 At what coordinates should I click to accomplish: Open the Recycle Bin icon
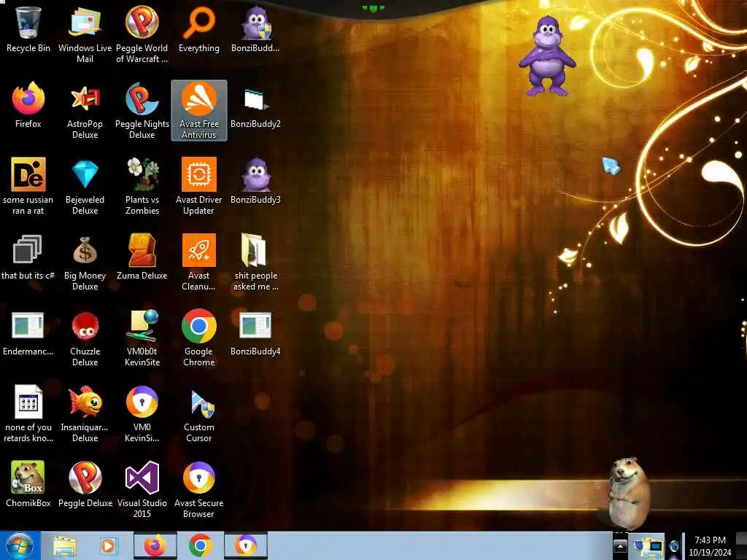28,30
